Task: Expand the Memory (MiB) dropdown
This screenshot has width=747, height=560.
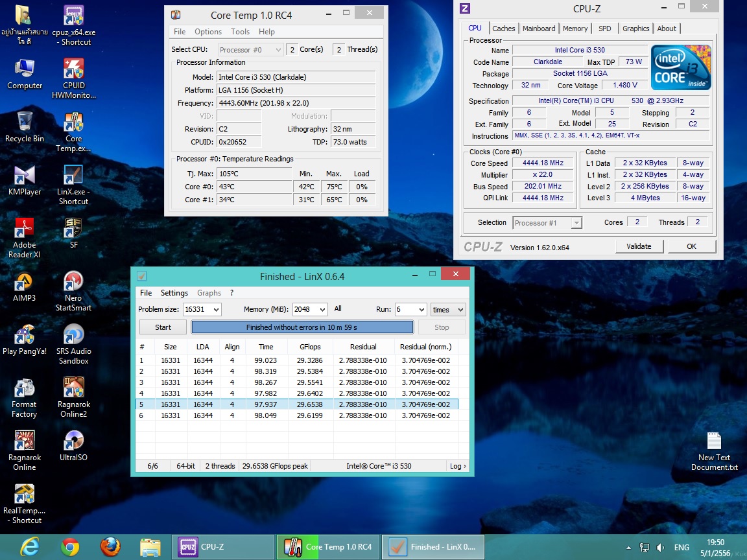Action: coord(322,310)
